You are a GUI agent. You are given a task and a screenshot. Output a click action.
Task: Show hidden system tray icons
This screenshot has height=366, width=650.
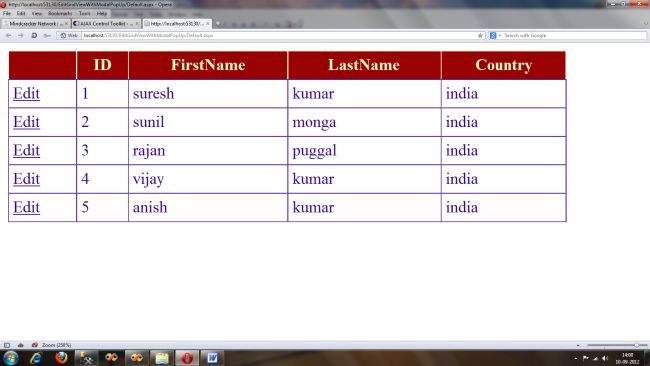pyautogui.click(x=575, y=358)
